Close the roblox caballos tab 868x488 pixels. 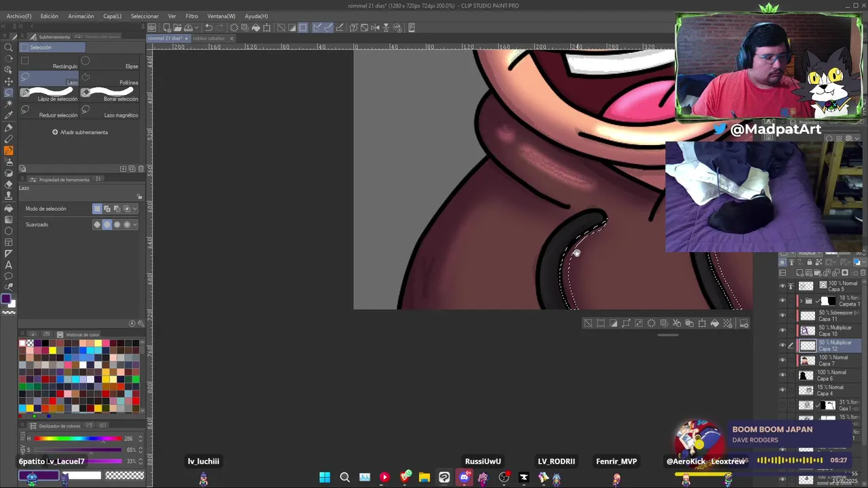pyautogui.click(x=231, y=38)
